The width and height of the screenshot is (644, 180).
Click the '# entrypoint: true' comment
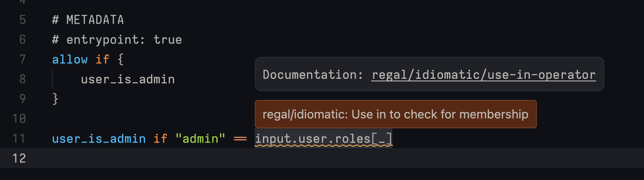tap(117, 40)
